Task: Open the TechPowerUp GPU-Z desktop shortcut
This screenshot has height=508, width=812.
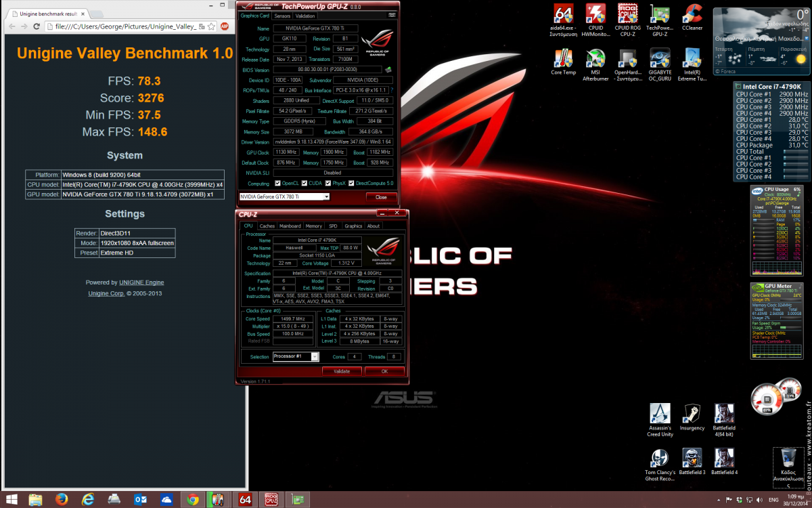Action: (660, 18)
